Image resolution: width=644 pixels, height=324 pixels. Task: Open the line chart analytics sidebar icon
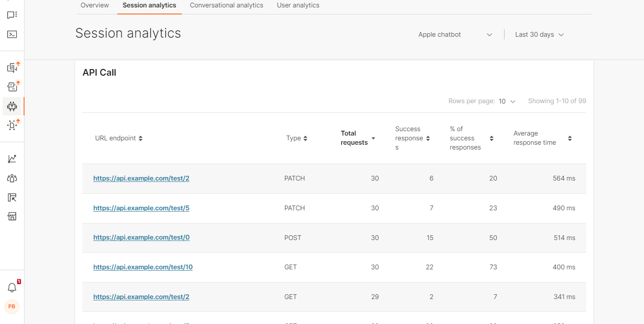pos(12,159)
